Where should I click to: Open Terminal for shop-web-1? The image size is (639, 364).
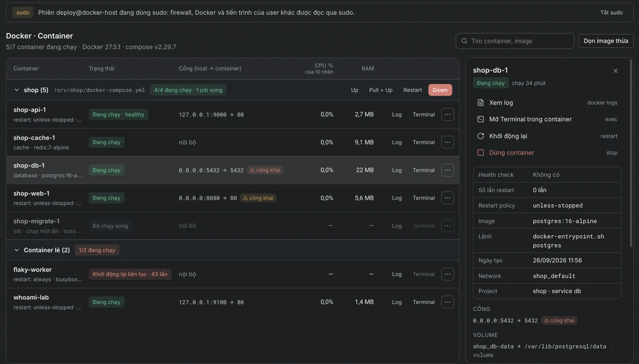(424, 198)
